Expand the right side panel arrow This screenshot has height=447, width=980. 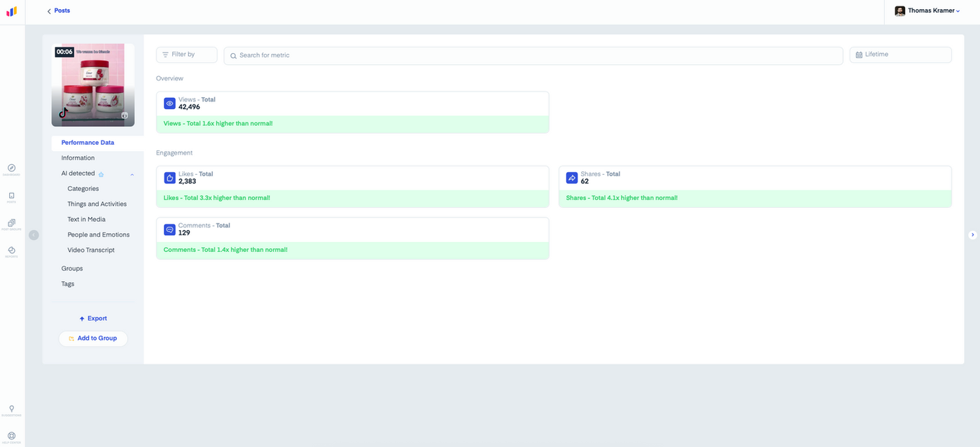(972, 235)
